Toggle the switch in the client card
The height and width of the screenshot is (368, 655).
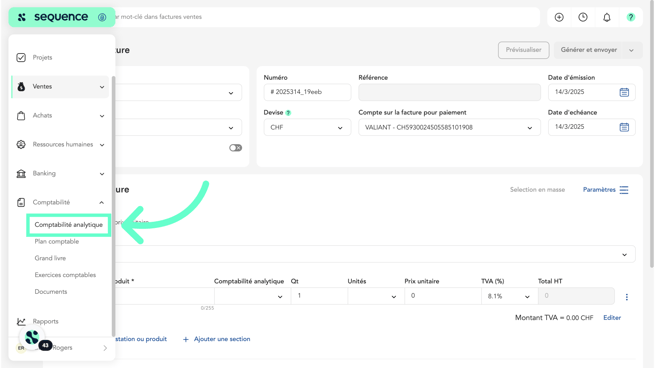236,148
